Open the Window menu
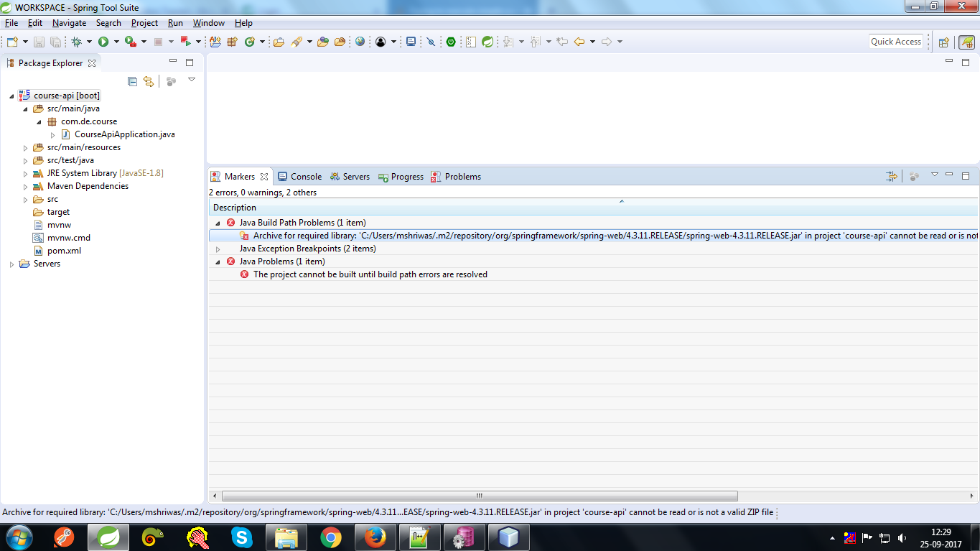 [209, 23]
